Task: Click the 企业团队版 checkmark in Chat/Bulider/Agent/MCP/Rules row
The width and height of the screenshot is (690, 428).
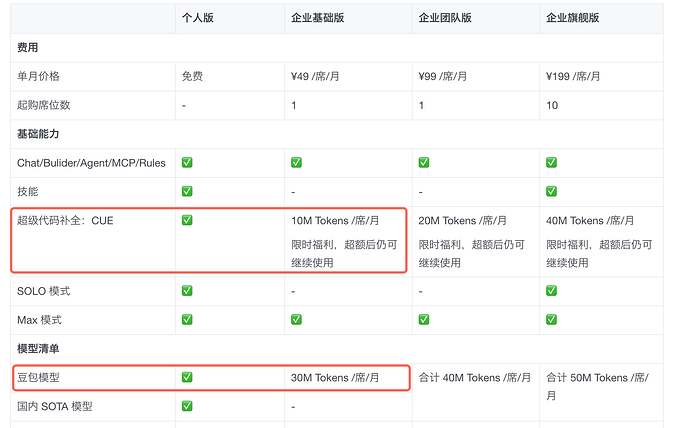Action: pos(424,162)
